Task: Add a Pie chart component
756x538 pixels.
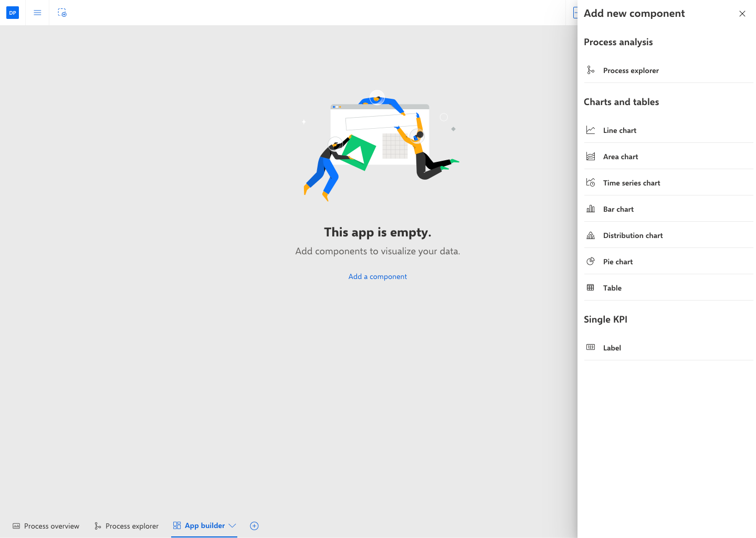Action: coord(668,262)
